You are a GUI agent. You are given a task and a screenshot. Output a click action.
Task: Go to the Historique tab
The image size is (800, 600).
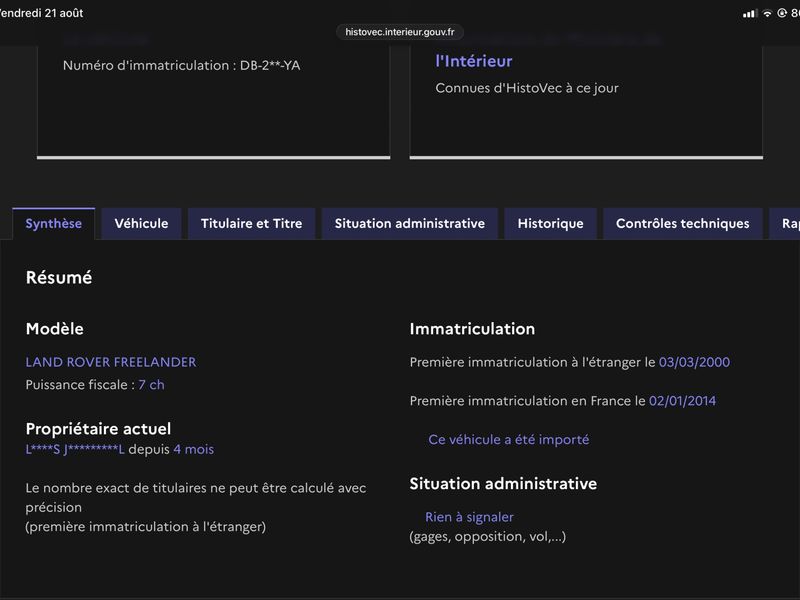pyautogui.click(x=551, y=223)
